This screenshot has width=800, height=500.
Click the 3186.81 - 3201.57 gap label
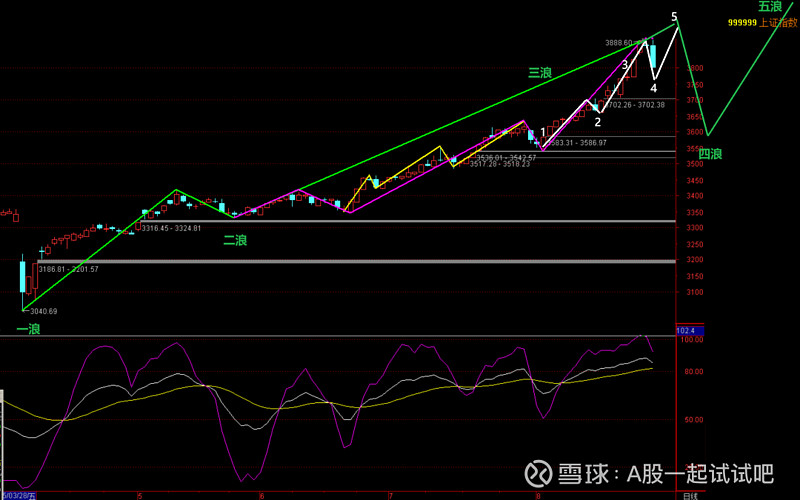coord(68,269)
